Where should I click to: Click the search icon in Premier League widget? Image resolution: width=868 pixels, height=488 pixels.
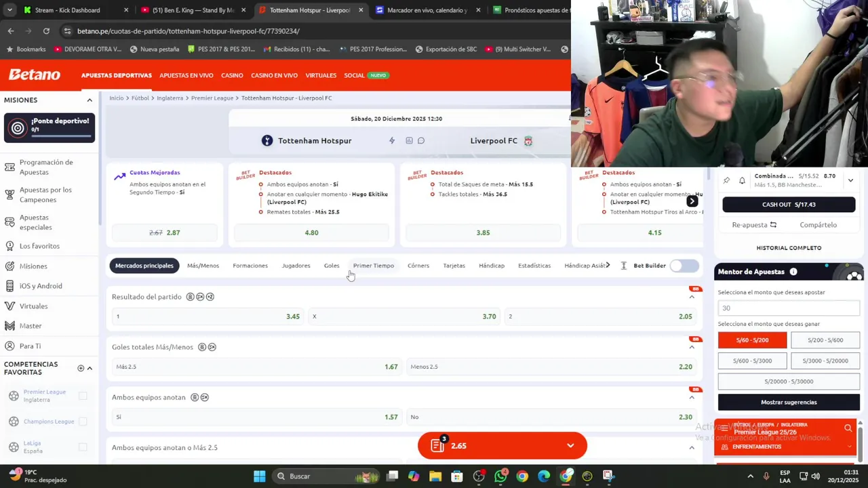pyautogui.click(x=848, y=428)
